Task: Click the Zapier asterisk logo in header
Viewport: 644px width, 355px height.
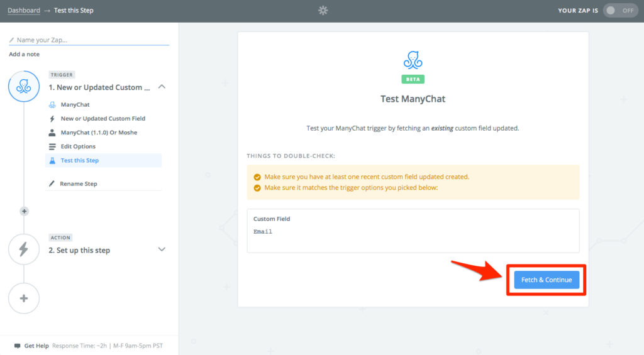Action: point(323,10)
